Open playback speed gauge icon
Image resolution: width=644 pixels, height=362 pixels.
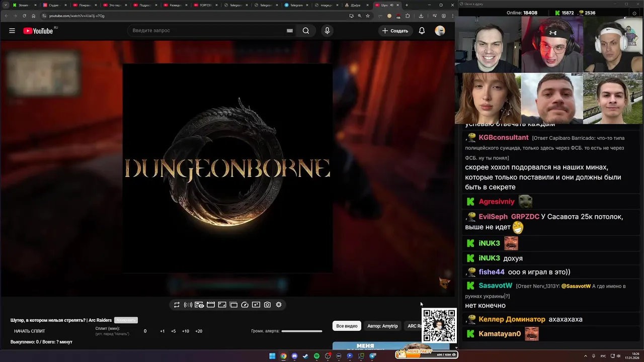245,305
